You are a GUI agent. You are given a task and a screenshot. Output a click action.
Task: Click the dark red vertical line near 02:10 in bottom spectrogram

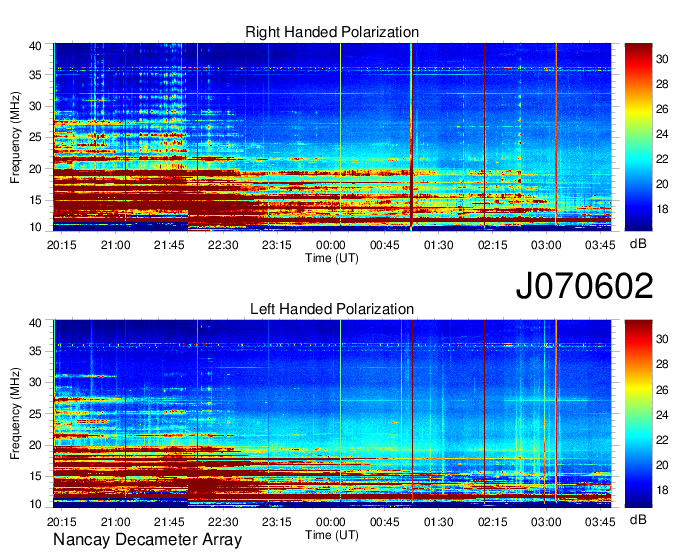tap(484, 412)
